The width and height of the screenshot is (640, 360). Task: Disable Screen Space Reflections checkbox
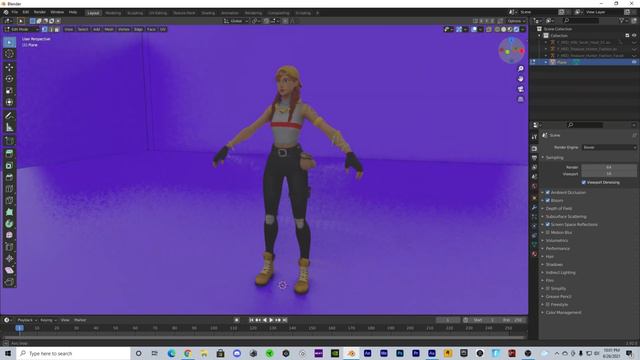[x=548, y=224]
